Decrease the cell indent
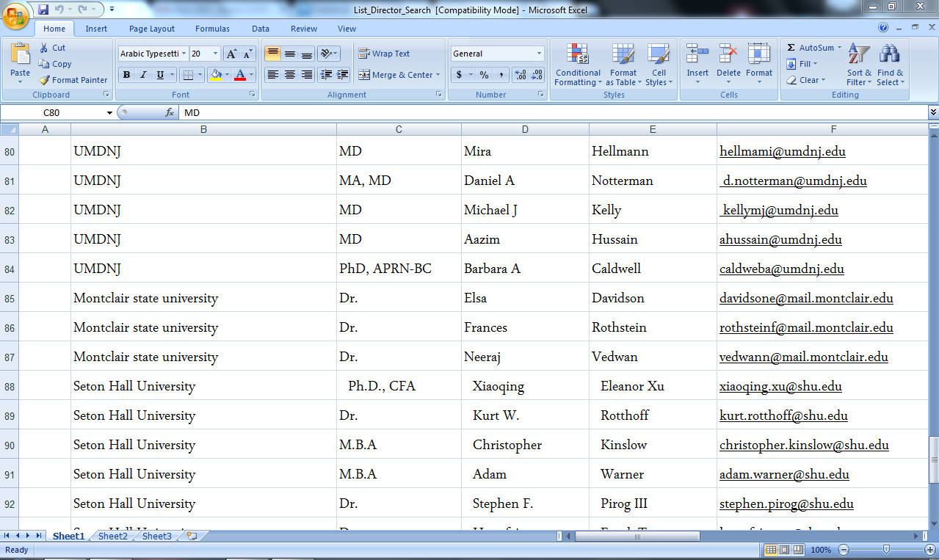The width and height of the screenshot is (939, 560). [325, 75]
